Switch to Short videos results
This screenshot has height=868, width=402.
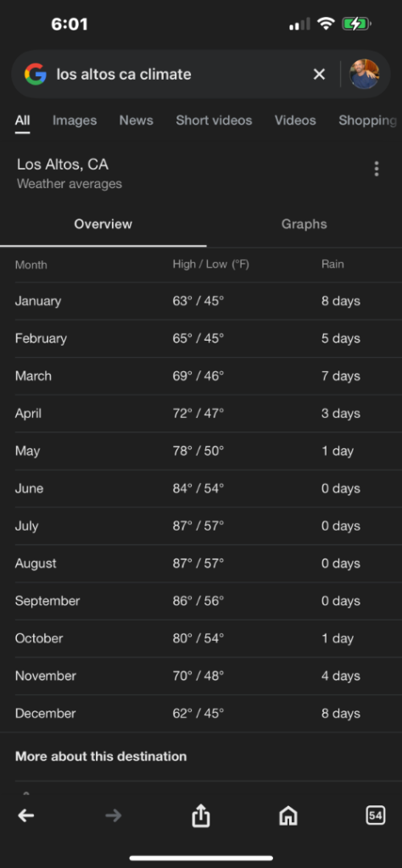point(214,120)
